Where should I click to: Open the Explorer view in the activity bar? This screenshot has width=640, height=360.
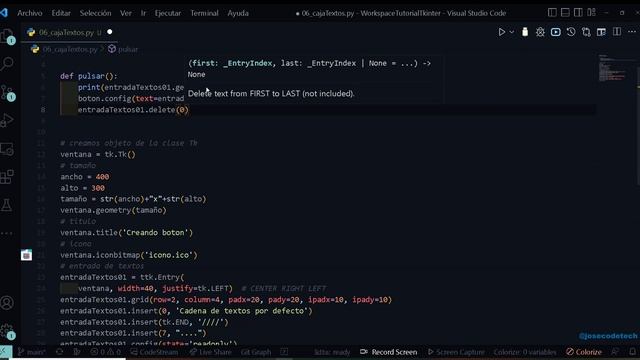click(7, 36)
